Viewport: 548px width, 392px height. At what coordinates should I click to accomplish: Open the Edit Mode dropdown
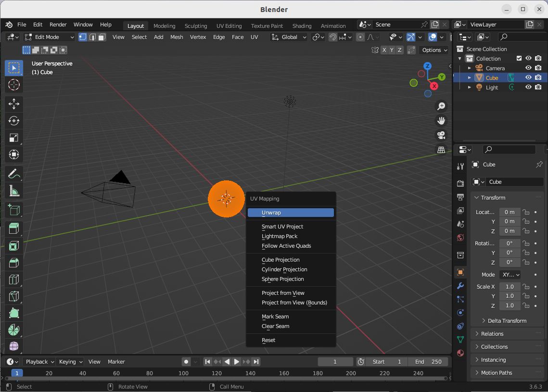[49, 37]
